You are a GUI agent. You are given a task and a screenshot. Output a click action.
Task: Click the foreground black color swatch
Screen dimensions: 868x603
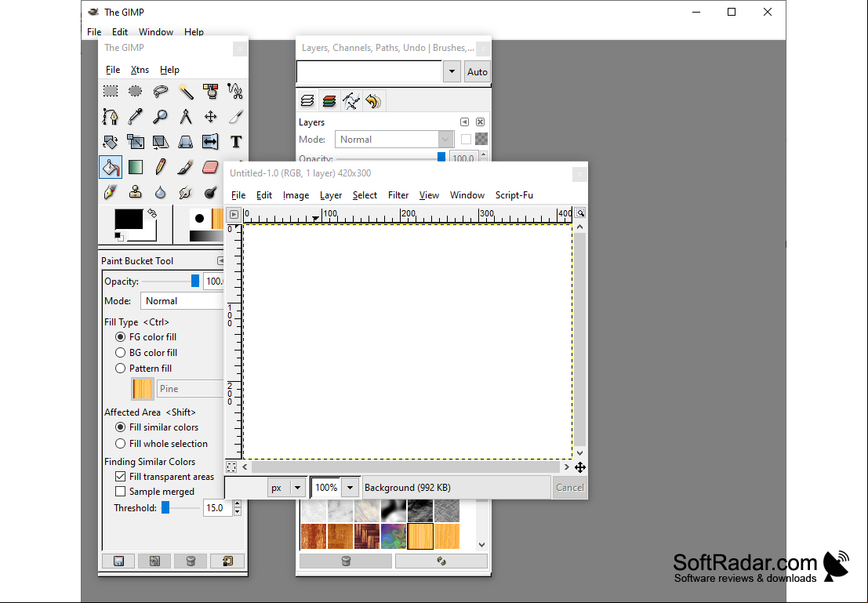tap(129, 219)
